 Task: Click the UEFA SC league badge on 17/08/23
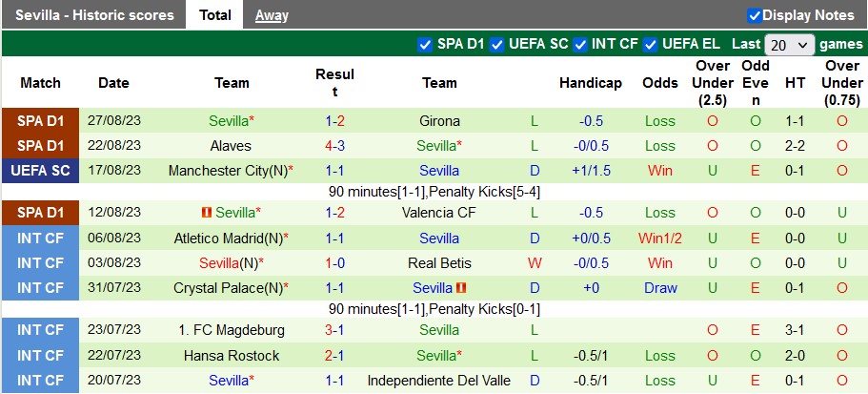pyautogui.click(x=41, y=171)
